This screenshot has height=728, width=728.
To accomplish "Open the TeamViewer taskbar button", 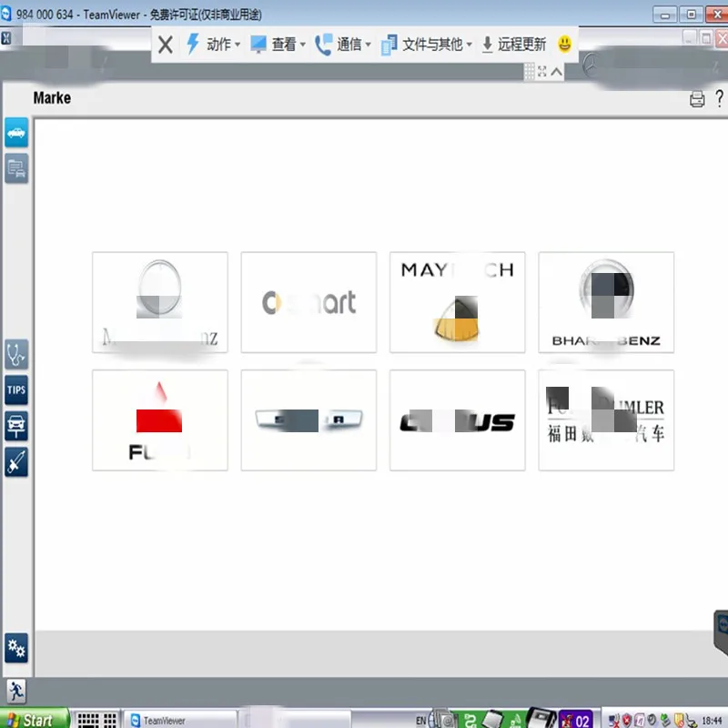I will click(180, 720).
